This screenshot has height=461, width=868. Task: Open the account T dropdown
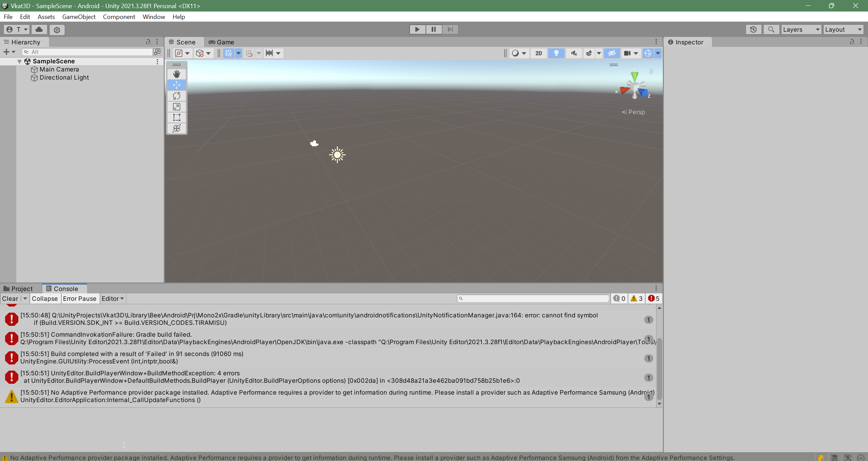pyautogui.click(x=17, y=29)
